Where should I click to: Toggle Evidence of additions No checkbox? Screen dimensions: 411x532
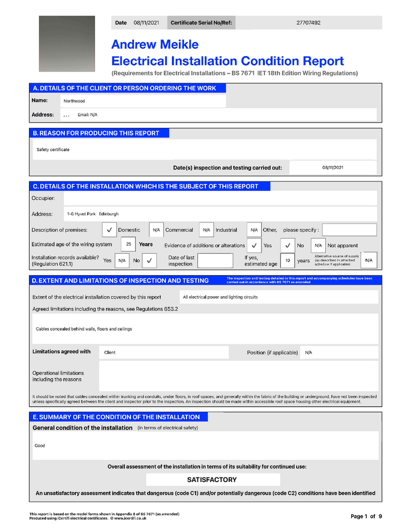point(287,245)
